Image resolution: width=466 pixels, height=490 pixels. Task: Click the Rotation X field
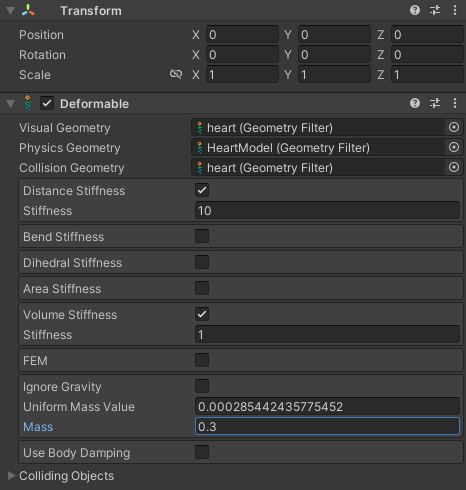click(242, 54)
